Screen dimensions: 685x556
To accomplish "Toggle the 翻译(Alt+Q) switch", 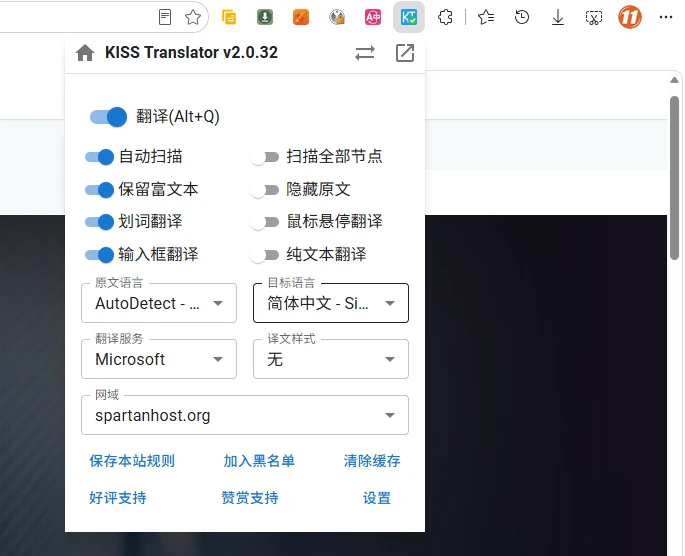I will [108, 117].
